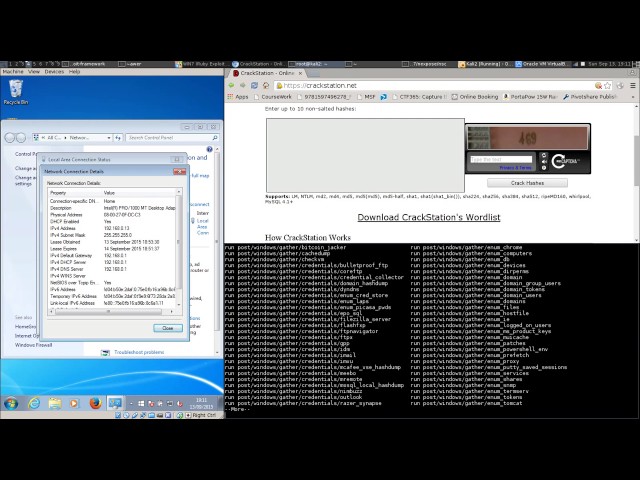Image resolution: width=640 pixels, height=480 pixels.
Task: Click the VirtualBox shared folders status icon
Action: click(152, 415)
